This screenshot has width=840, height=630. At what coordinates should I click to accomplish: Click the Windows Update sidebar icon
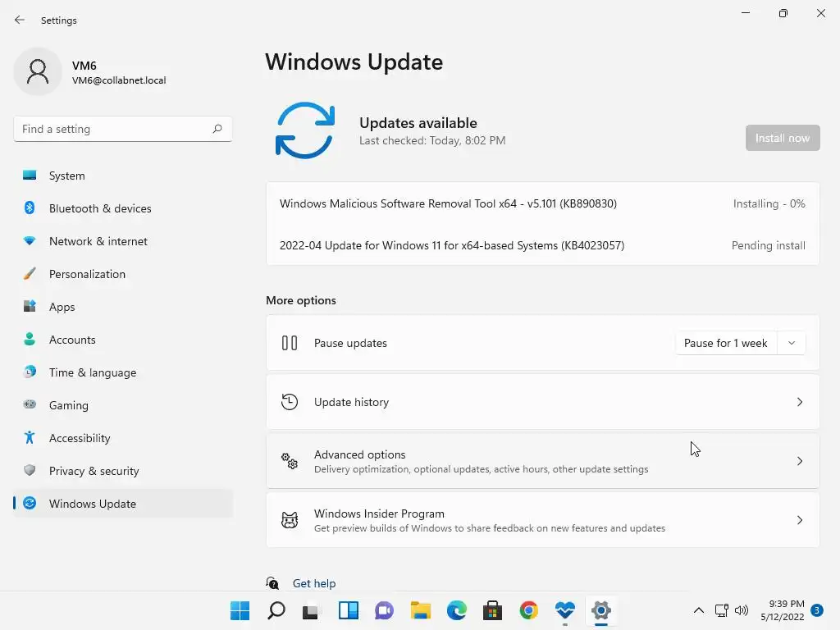[30, 503]
